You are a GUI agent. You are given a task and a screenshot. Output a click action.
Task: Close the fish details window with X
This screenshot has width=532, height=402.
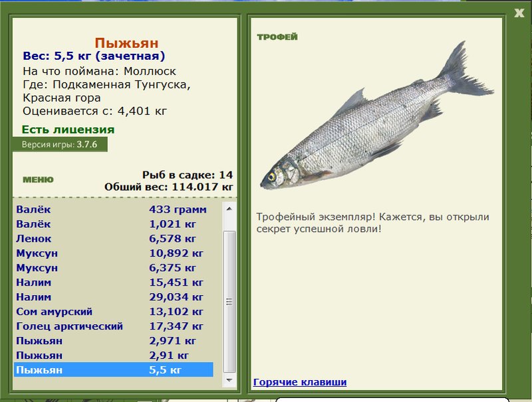pyautogui.click(x=519, y=13)
